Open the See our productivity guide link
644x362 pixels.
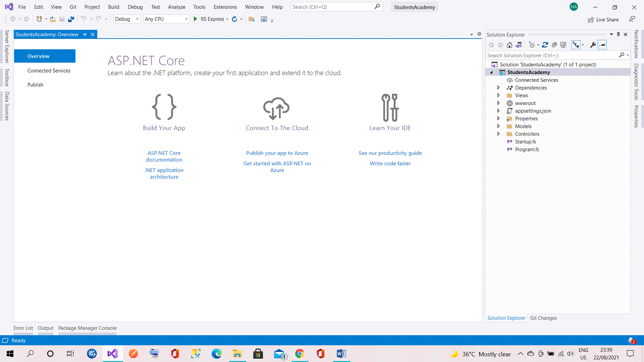390,153
